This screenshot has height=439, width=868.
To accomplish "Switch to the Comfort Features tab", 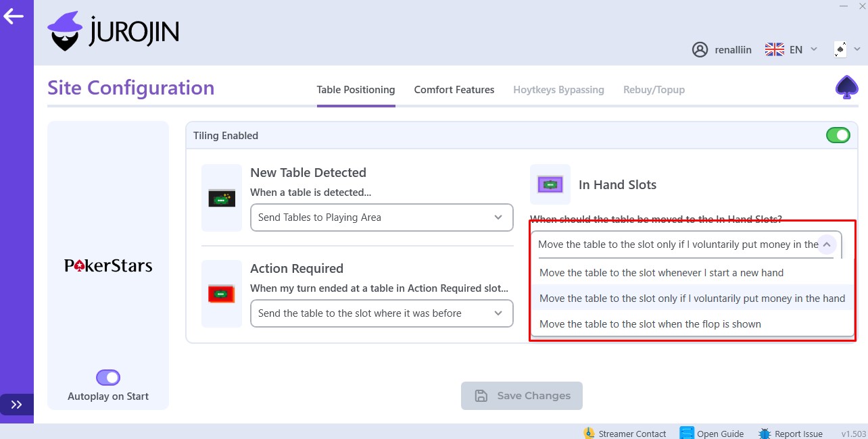I will (454, 90).
